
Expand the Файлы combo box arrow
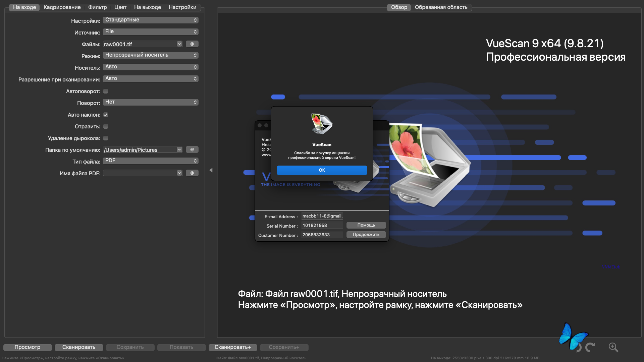coord(179,44)
